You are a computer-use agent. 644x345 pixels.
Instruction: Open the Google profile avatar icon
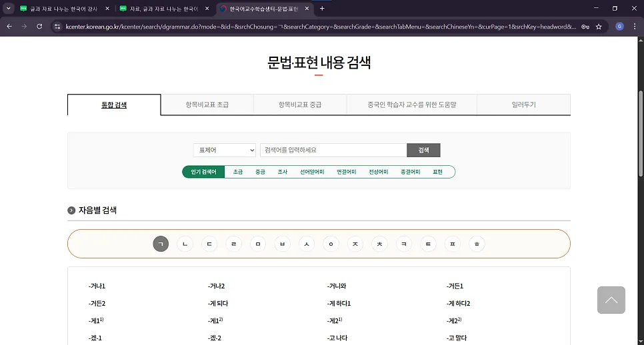(x=620, y=26)
